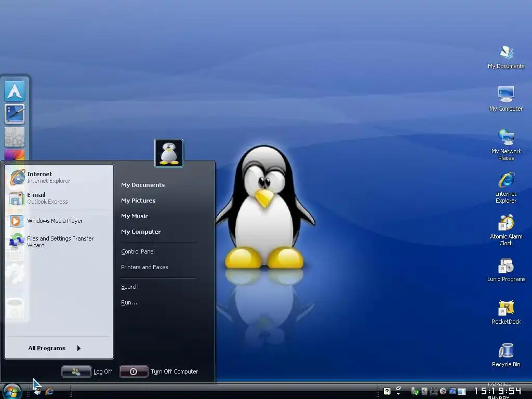This screenshot has height=399, width=532.
Task: Open Search from Start menu
Action: click(x=129, y=287)
